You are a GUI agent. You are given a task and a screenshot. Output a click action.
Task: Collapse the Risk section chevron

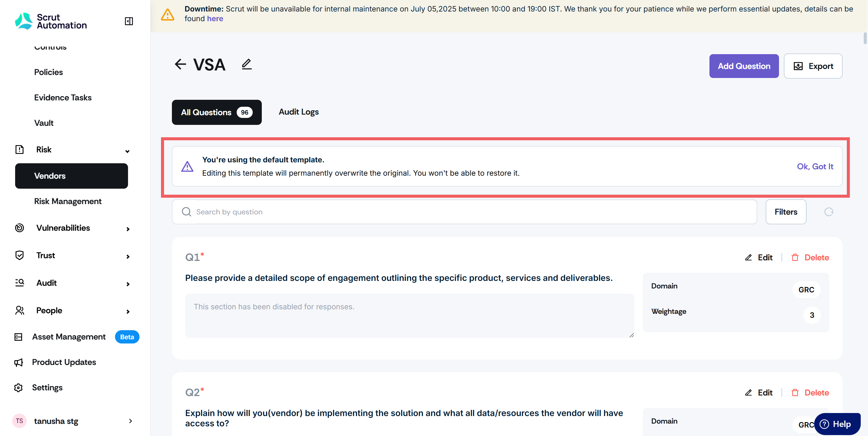(127, 151)
